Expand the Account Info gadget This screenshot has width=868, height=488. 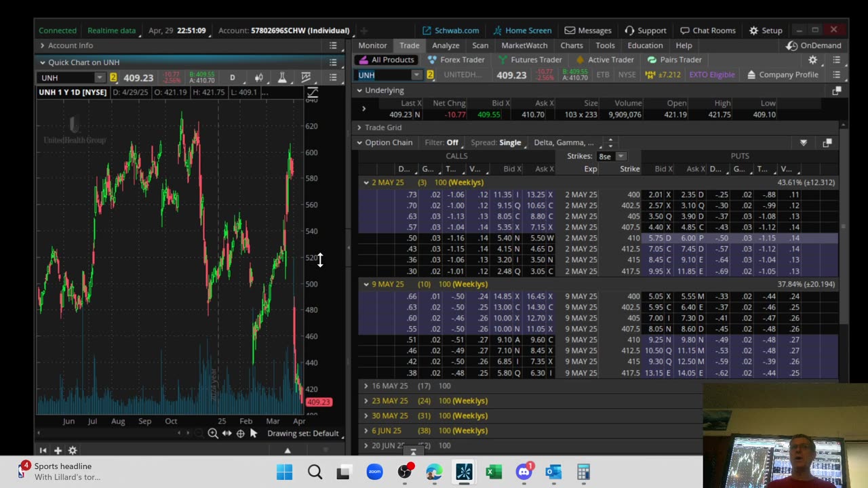pyautogui.click(x=42, y=45)
